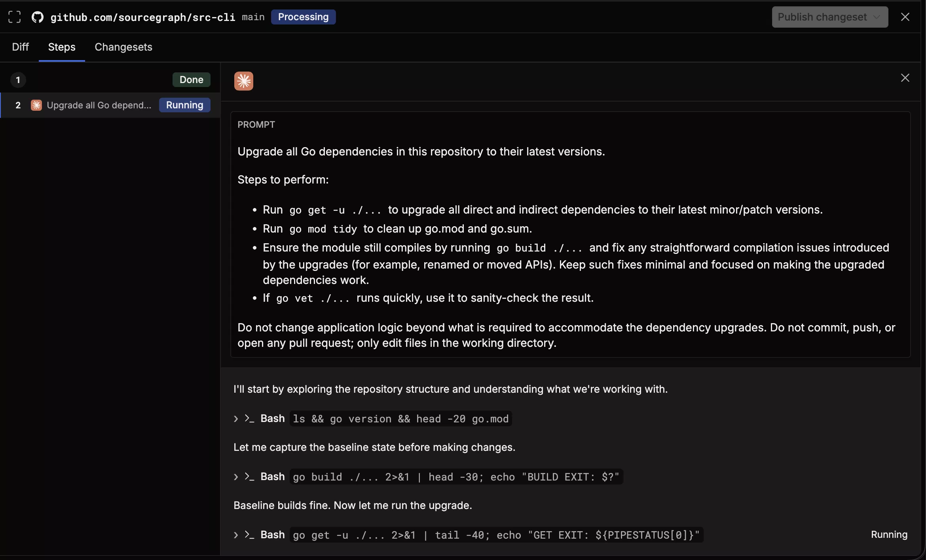Click the 'main' branch name
The width and height of the screenshot is (926, 560).
tap(253, 17)
